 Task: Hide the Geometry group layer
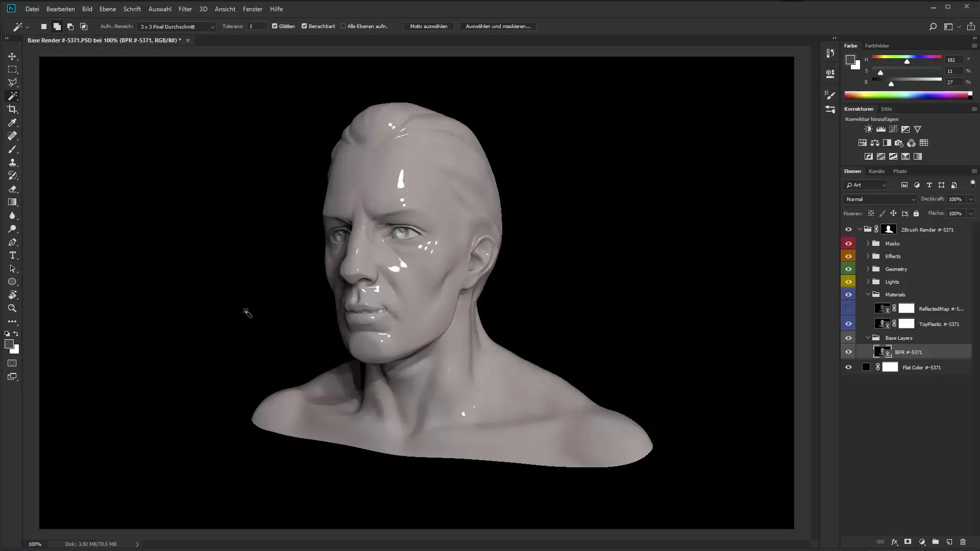[x=848, y=269]
